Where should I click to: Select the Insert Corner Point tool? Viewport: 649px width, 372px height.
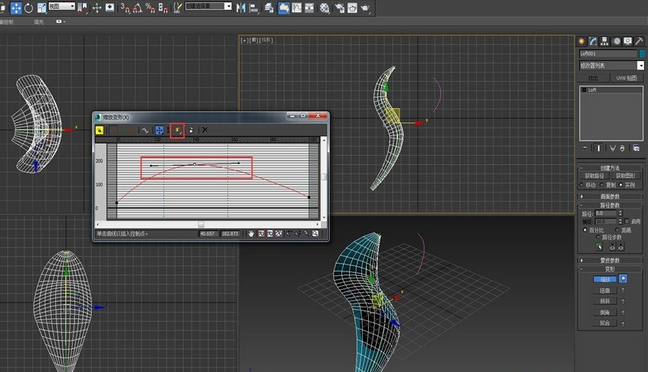(177, 130)
